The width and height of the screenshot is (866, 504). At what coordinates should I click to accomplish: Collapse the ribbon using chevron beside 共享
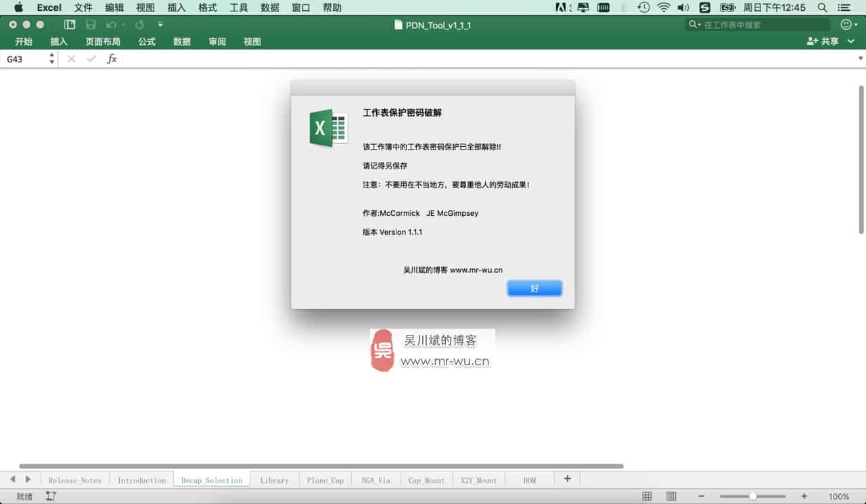(x=851, y=41)
